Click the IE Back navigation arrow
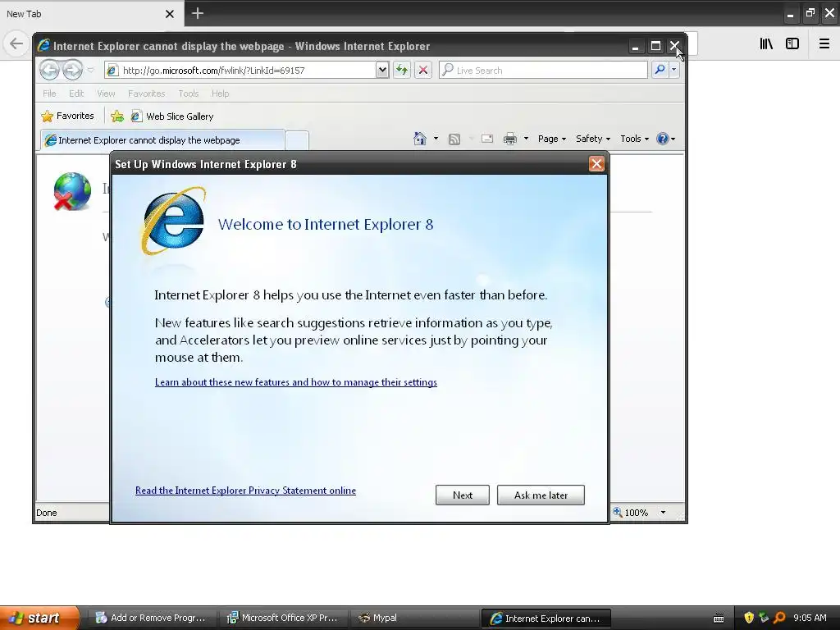Image resolution: width=840 pixels, height=630 pixels. [x=49, y=70]
